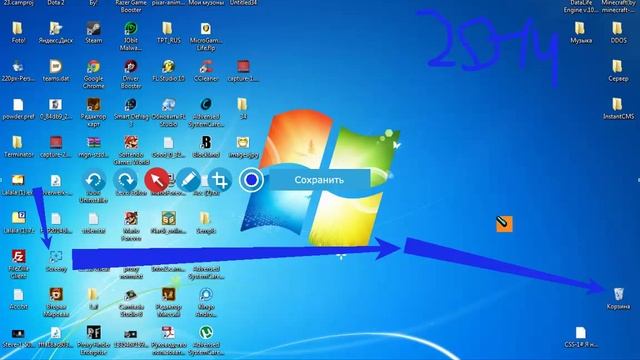Click the redo arrow in the screenshot toolbar
Viewport: 640px width, 360px height.
pos(125,180)
